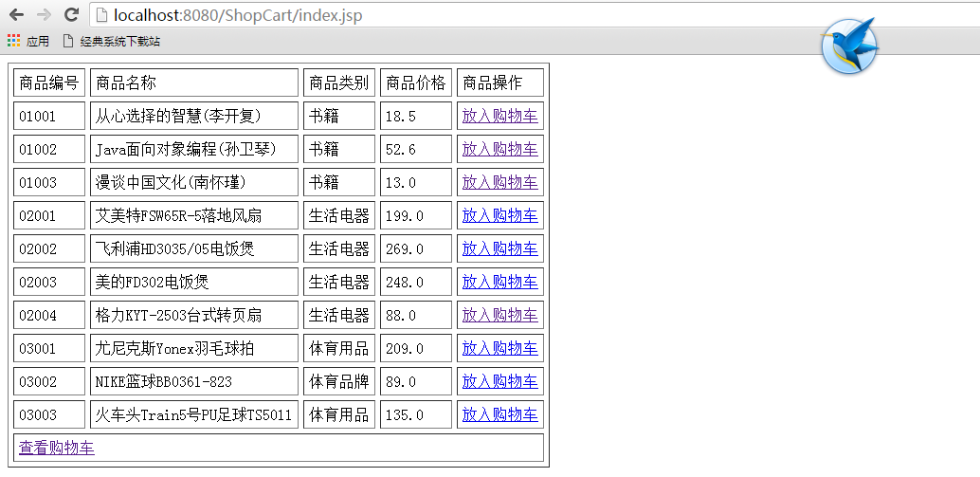980x477 pixels.
Task: Open the 查看购物车 link
Action: tap(57, 448)
